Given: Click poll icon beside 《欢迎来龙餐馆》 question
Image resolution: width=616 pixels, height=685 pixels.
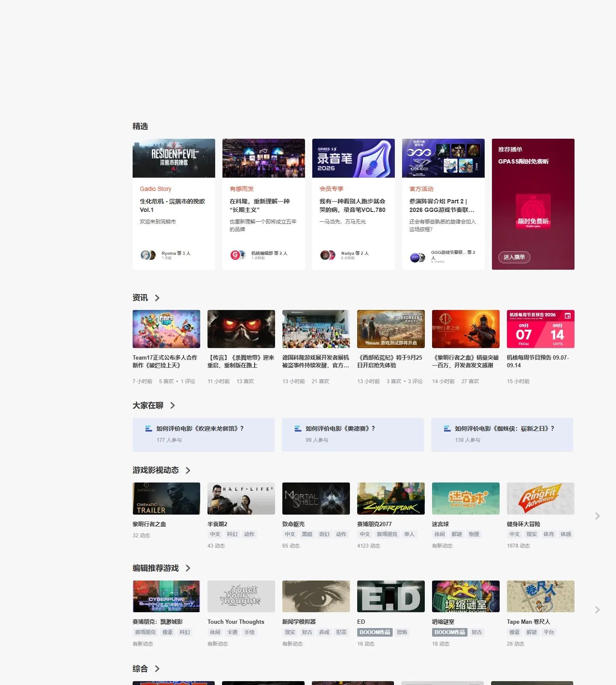Looking at the screenshot, I should click(x=149, y=429).
